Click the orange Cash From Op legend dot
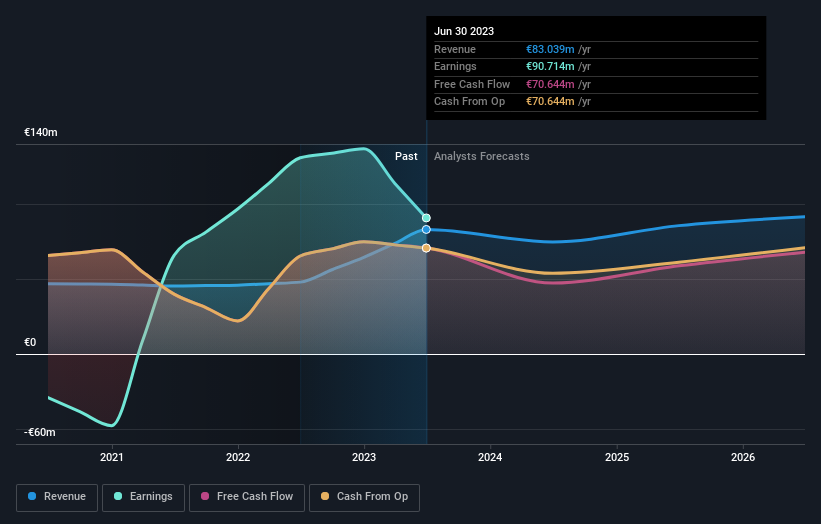 325,496
